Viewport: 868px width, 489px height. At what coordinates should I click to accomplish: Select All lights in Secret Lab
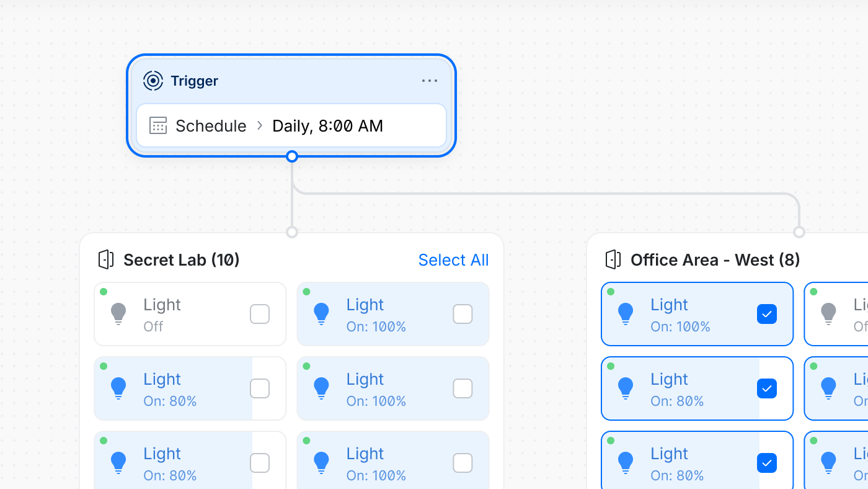pyautogui.click(x=453, y=260)
